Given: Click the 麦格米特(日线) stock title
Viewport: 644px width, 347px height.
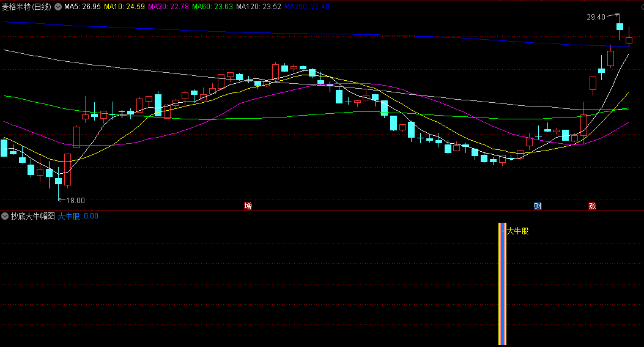Looking at the screenshot, I should tap(27, 7).
